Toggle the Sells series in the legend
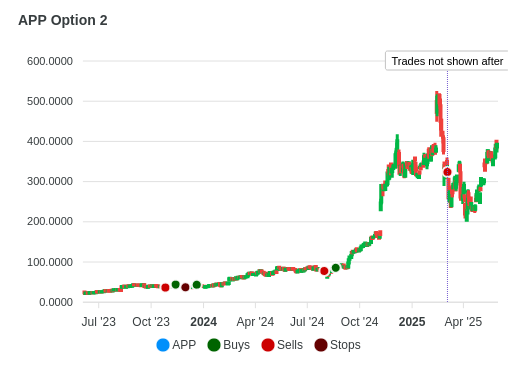 [282, 345]
